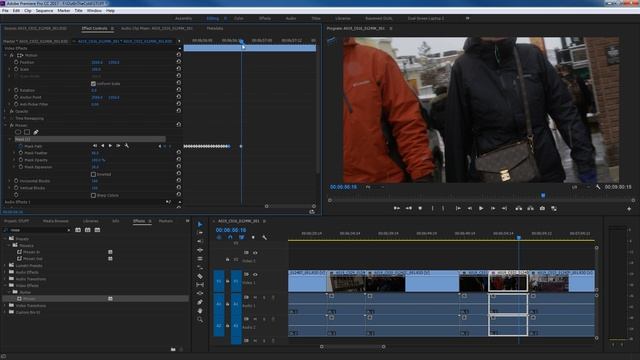Toggle animation stopwatch for Scale
This screenshot has height=360, width=640.
pos(16,69)
